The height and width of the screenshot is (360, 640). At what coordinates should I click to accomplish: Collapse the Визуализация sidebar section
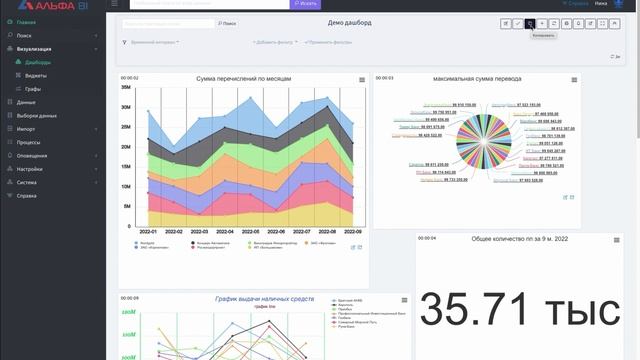(x=53, y=49)
